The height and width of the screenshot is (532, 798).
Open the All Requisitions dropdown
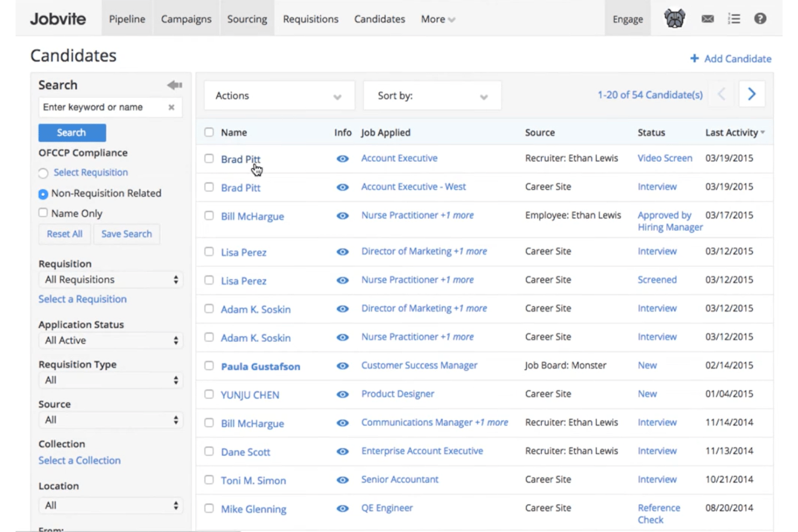[x=111, y=280]
